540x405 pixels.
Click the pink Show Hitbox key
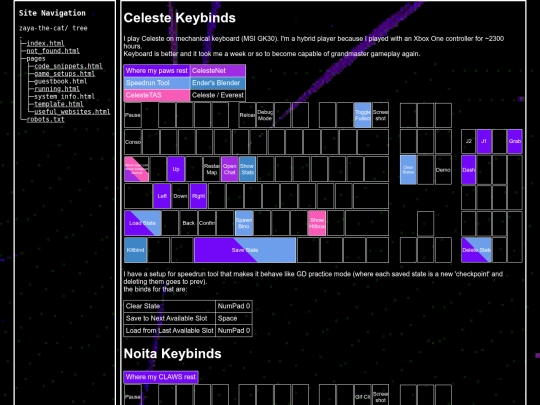click(x=317, y=223)
